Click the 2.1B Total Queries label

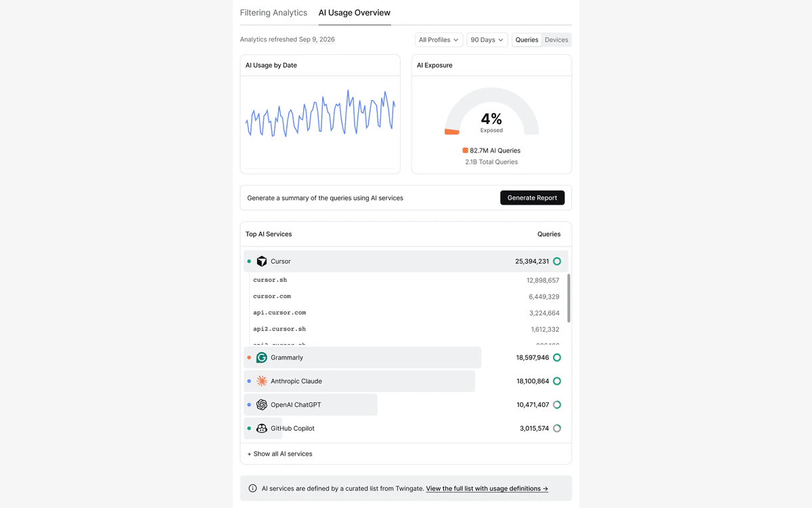[x=491, y=162]
